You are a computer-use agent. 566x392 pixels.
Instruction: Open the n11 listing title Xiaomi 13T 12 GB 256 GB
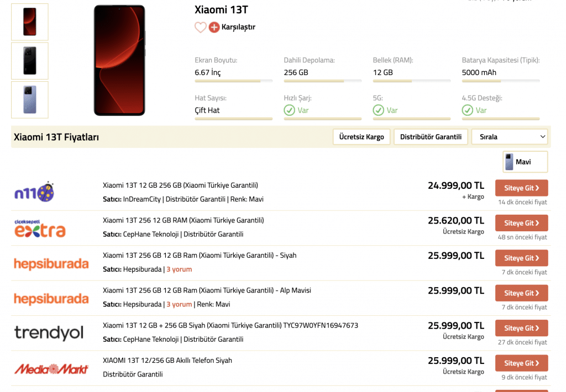click(x=180, y=186)
